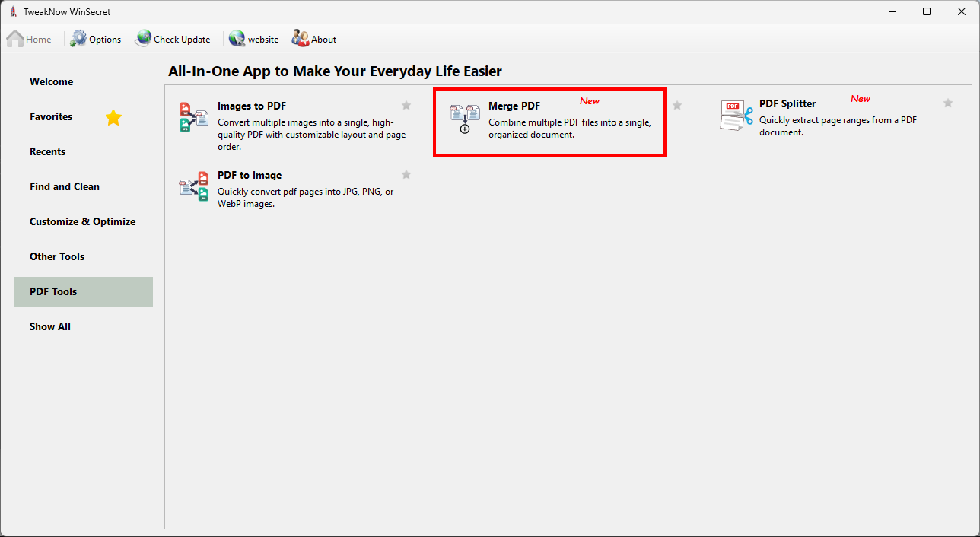
Task: Open the Merge PDF tool icon
Action: point(465,119)
